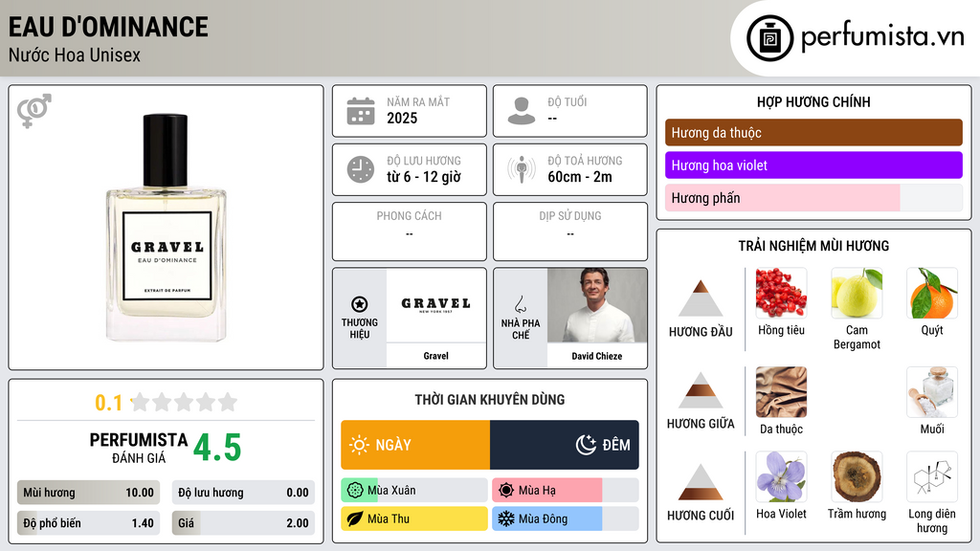This screenshot has width=980, height=551.
Task: Click the perfumista.vn perfume bottle logo
Action: coord(770,38)
